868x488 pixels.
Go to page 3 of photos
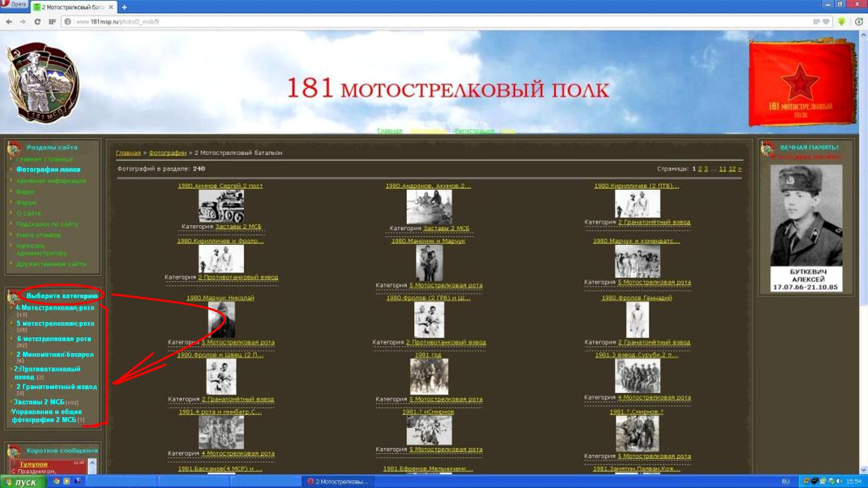(706, 169)
